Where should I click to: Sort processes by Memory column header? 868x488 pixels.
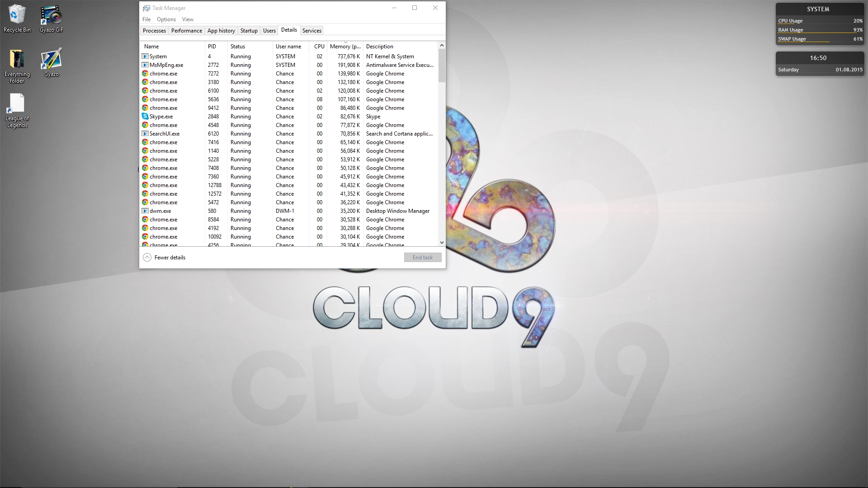click(345, 47)
